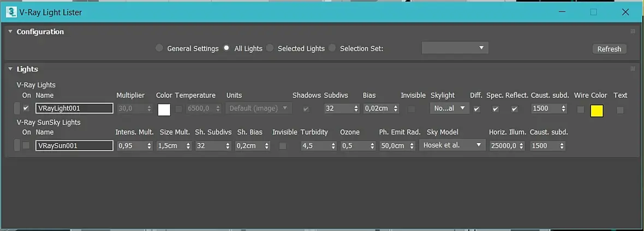Toggle the Invisible checkbox for VRaySun001
Viewport: 644px width, 231px height.
(283, 145)
